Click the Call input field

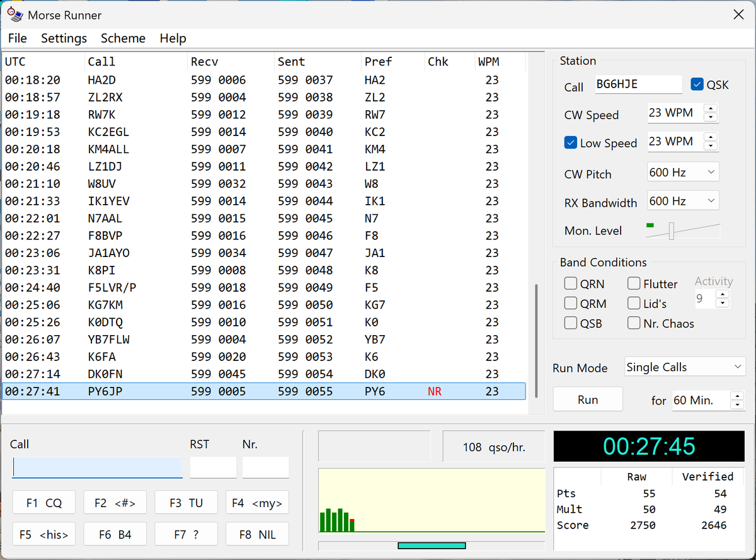[98, 467]
